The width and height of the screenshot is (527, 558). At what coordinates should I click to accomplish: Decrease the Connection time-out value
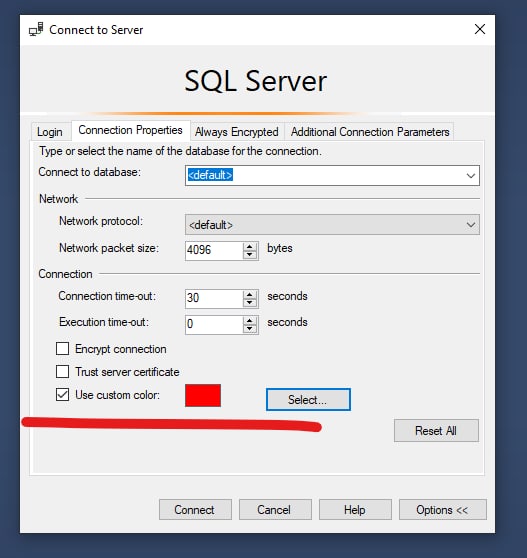(250, 302)
